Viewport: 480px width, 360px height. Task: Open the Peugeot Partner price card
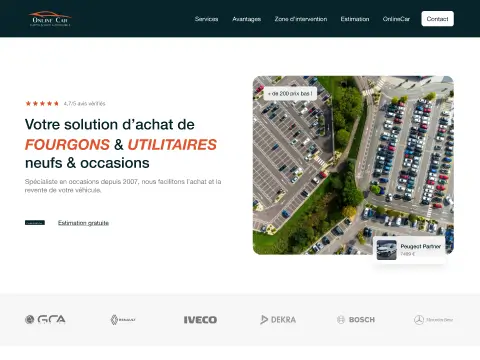coord(409,250)
